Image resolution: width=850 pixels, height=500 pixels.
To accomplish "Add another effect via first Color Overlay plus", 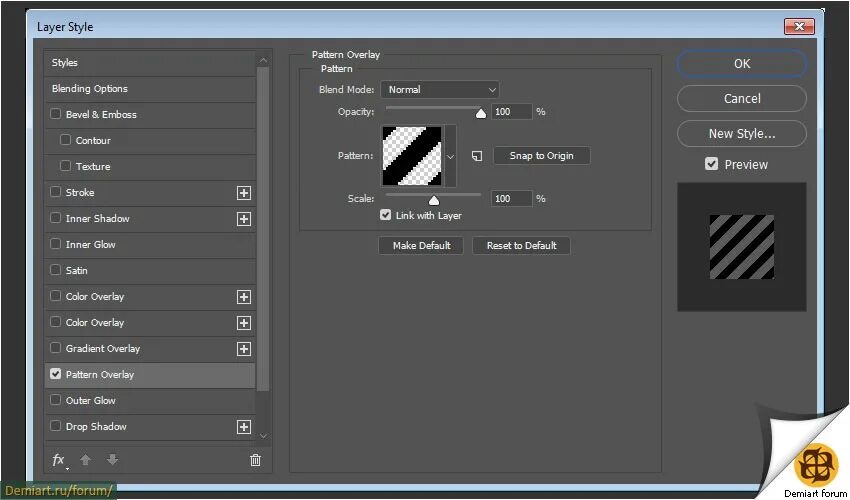I will coord(244,297).
